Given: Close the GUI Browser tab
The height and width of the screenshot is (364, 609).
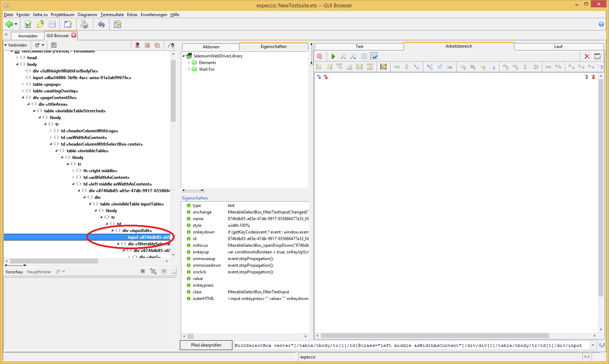Looking at the screenshot, I should tap(74, 35).
